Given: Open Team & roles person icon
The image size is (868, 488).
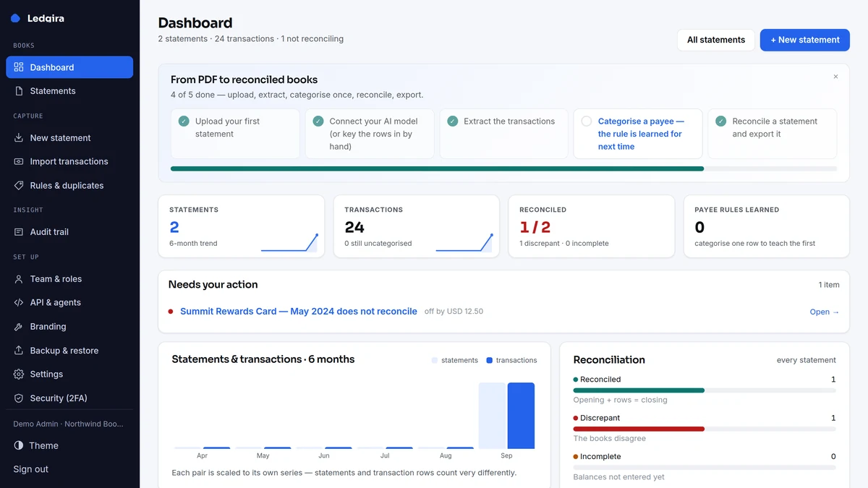Looking at the screenshot, I should (19, 279).
